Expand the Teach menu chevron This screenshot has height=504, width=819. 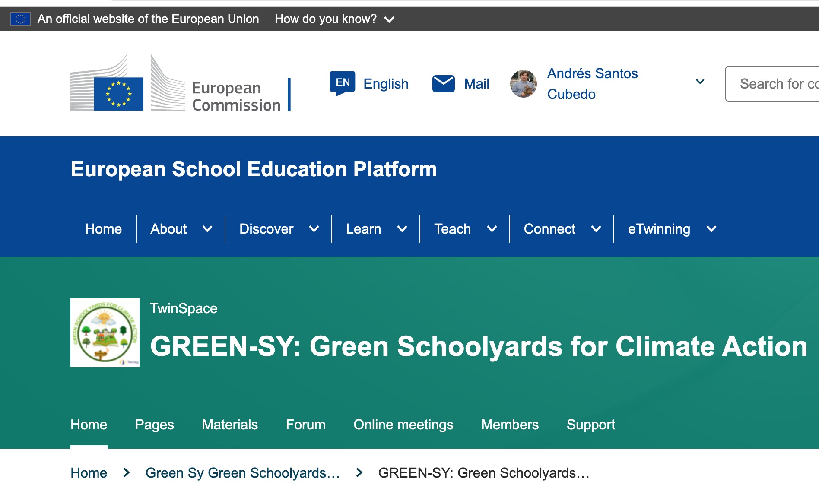(x=492, y=229)
